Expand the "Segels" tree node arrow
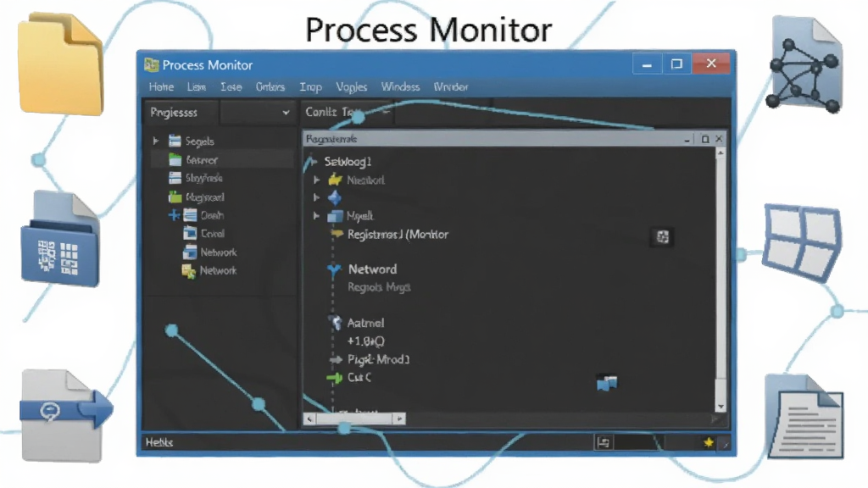Screen dimensions: 868x488 point(156,141)
